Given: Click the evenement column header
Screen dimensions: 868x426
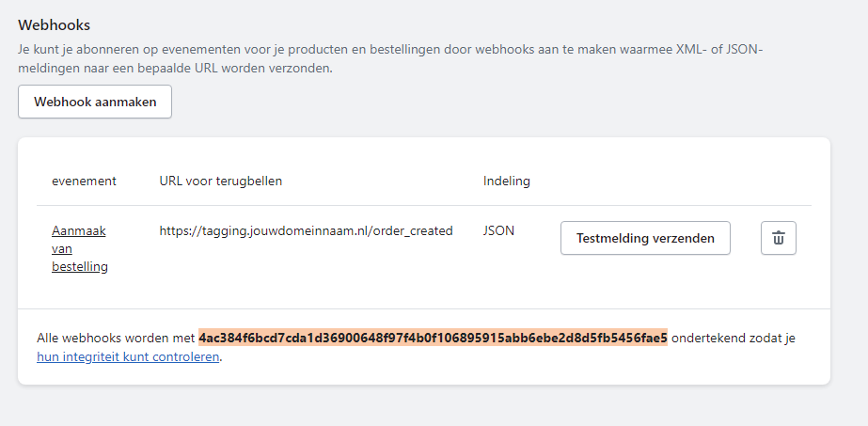Looking at the screenshot, I should click(84, 181).
